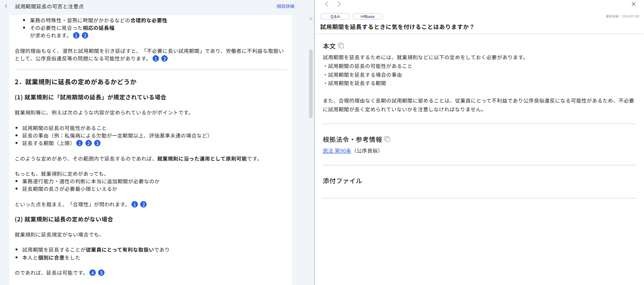Go to next article with right chevron
Image resolution: width=644 pixels, height=285 pixels.
tap(339, 4)
